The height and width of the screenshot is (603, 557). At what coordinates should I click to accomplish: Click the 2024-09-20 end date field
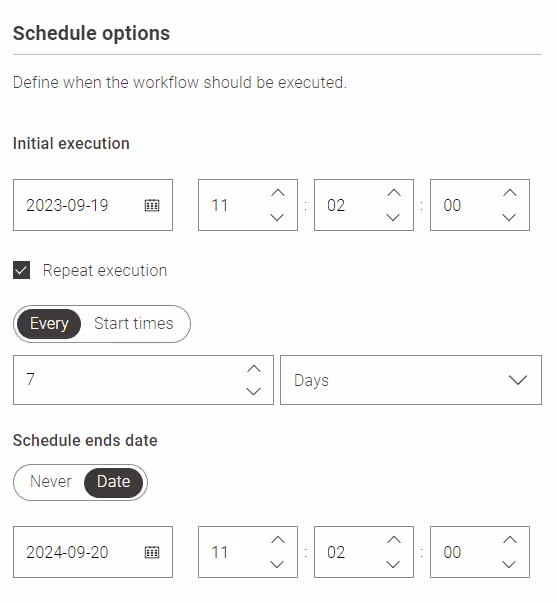point(93,552)
